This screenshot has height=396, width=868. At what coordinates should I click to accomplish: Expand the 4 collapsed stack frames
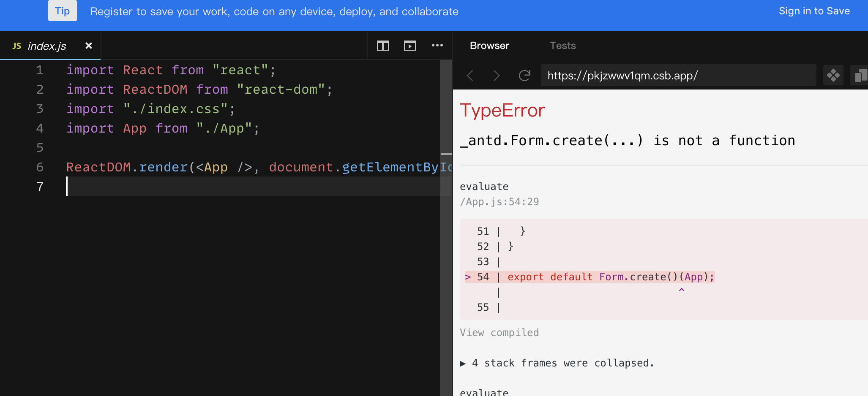pos(557,363)
